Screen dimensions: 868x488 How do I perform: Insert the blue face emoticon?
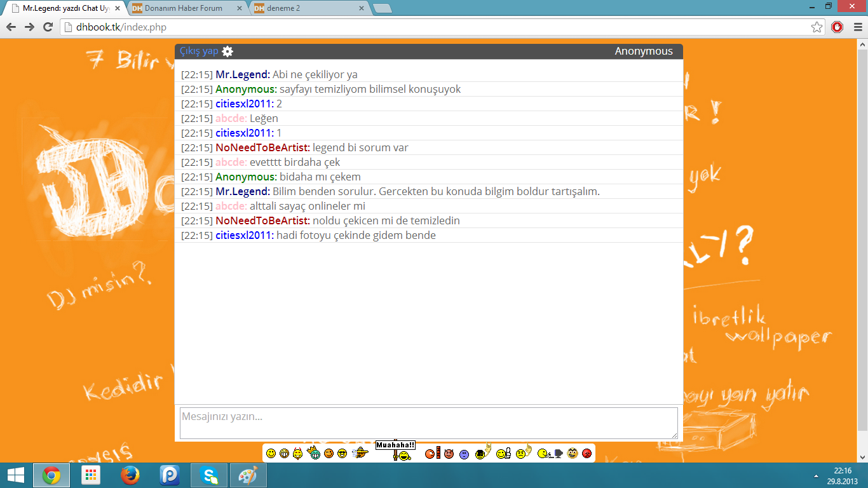pyautogui.click(x=464, y=454)
